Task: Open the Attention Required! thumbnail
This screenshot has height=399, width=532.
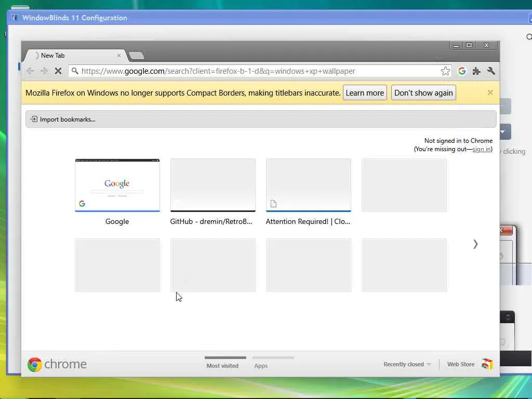Action: click(x=309, y=185)
